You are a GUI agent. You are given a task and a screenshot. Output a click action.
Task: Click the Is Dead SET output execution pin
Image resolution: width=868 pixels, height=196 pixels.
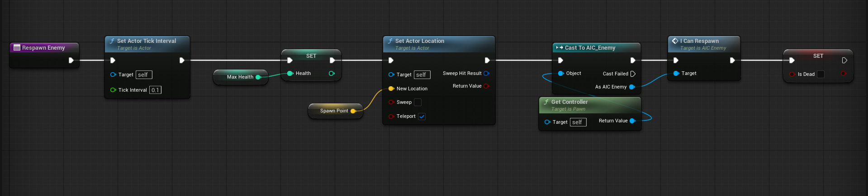coord(844,60)
